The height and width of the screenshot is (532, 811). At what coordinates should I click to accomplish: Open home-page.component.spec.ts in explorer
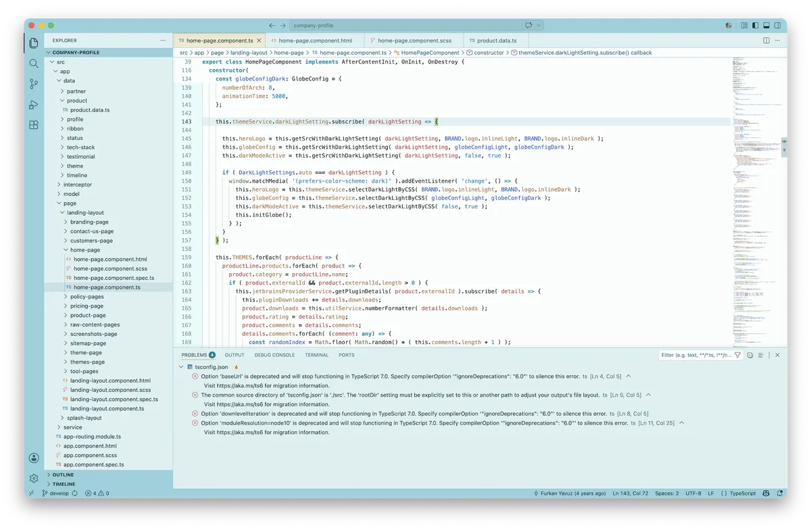114,278
